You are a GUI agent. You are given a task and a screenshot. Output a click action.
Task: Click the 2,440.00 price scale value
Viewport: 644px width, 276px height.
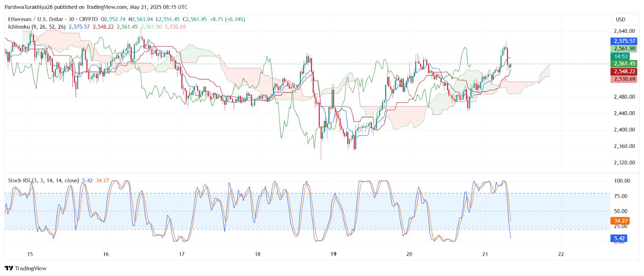click(x=624, y=113)
